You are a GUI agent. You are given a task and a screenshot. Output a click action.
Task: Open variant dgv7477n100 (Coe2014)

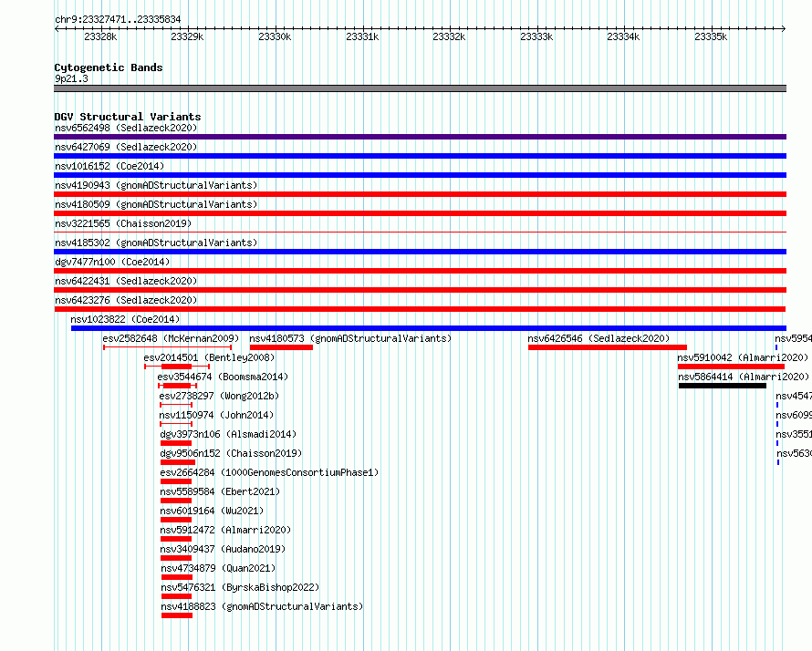click(x=112, y=262)
